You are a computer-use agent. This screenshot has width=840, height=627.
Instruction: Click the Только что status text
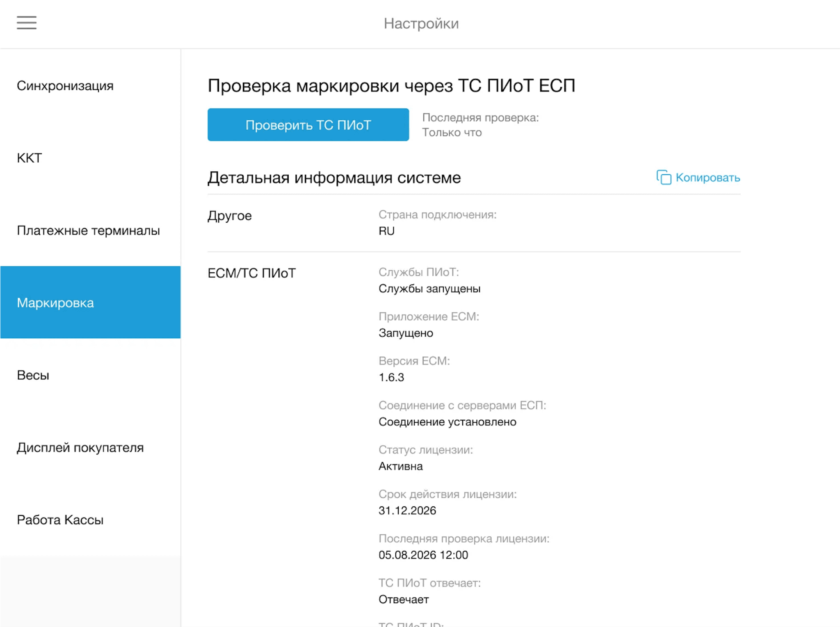point(452,132)
